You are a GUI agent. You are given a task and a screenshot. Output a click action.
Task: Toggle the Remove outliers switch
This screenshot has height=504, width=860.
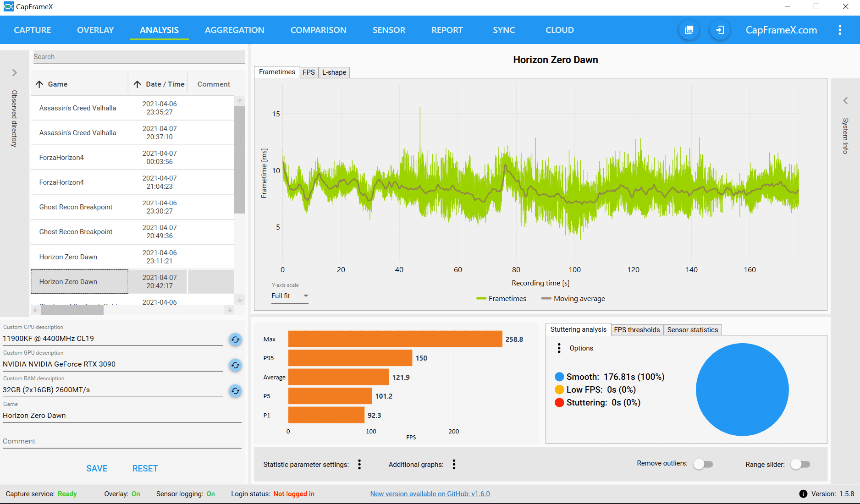pos(703,464)
